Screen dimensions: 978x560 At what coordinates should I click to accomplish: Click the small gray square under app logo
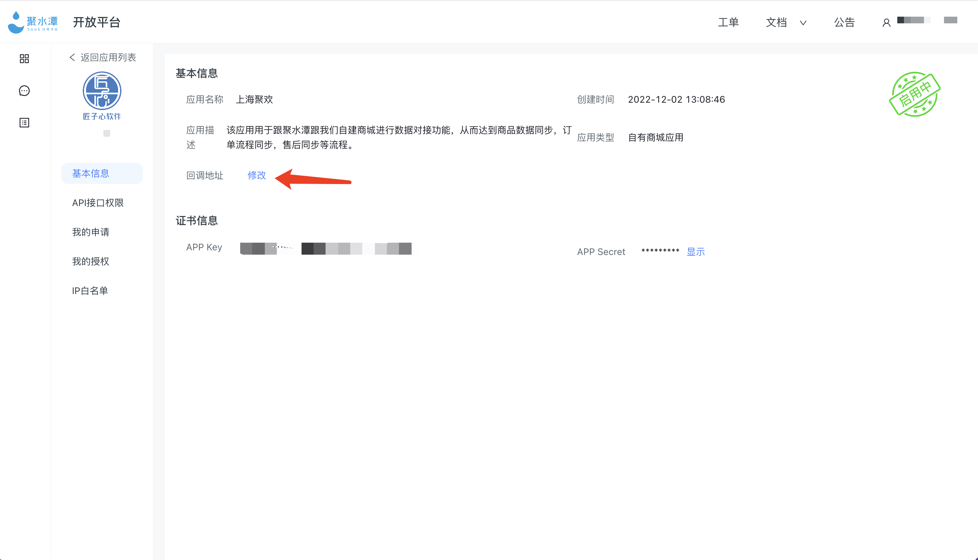tap(107, 133)
